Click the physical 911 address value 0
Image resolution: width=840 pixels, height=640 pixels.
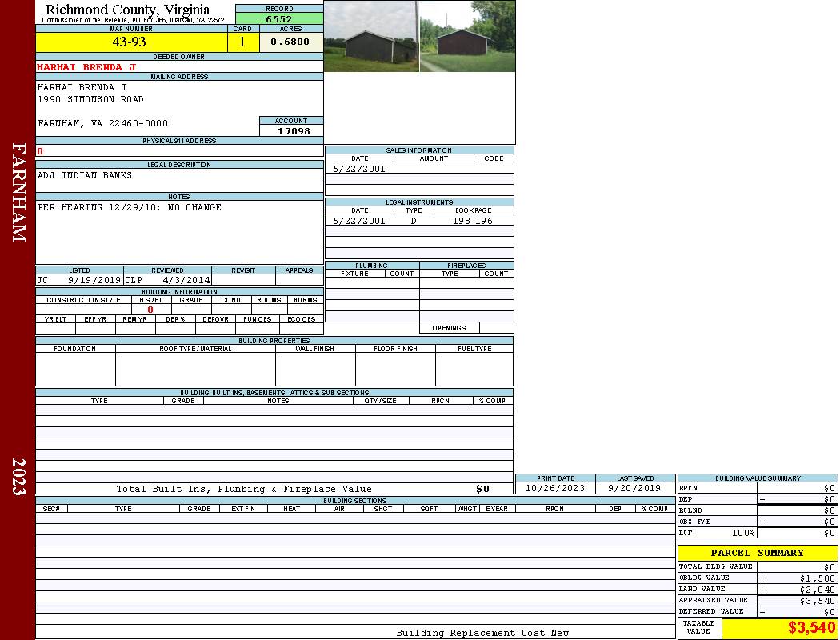pyautogui.click(x=40, y=151)
